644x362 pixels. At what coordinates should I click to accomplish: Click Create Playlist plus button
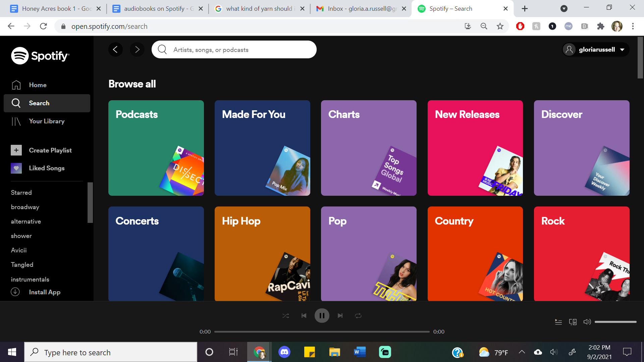point(16,150)
